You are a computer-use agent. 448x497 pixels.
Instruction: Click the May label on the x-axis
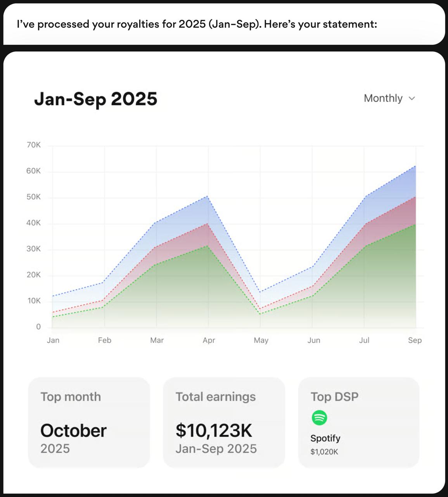pyautogui.click(x=261, y=340)
